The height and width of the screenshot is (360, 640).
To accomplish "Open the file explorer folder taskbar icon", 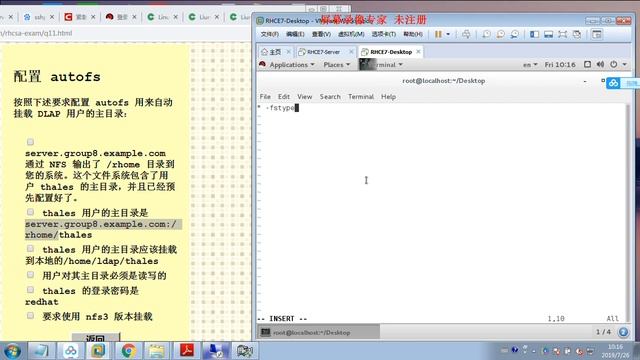I will 156,351.
